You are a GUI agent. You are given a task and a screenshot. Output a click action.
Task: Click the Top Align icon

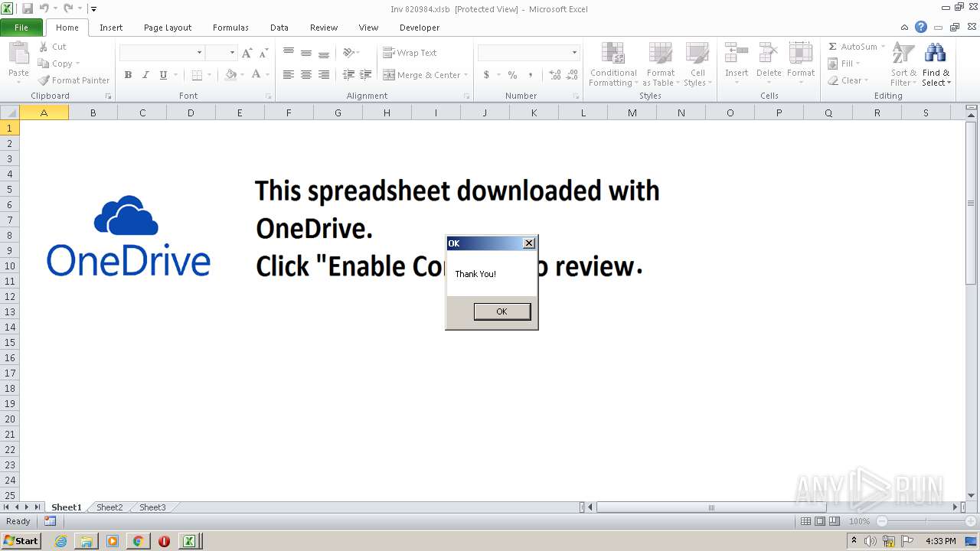pos(289,53)
